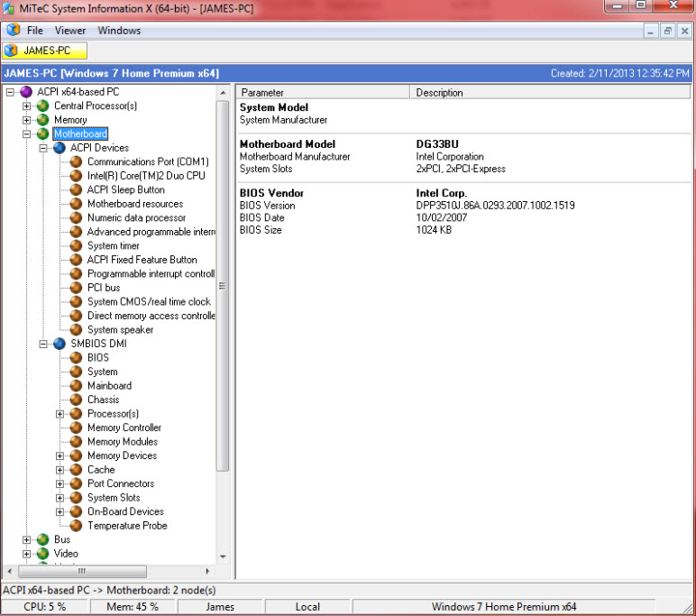Switch to the JAMES-PC tab
The image size is (696, 616).
[45, 51]
